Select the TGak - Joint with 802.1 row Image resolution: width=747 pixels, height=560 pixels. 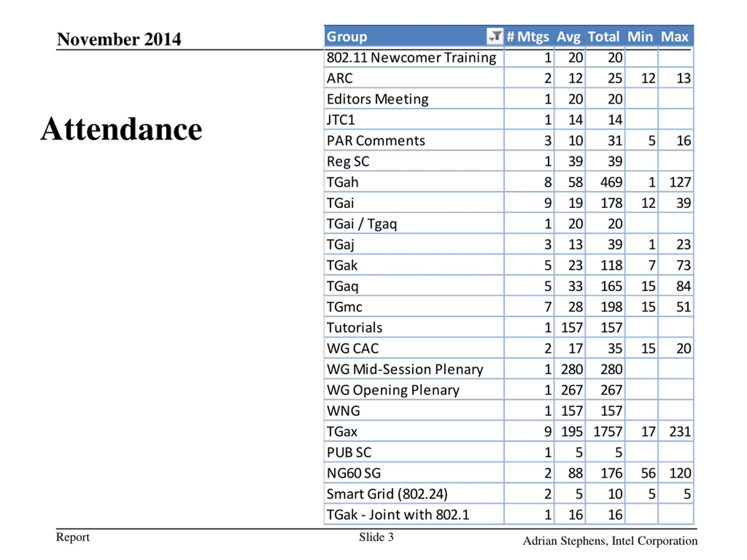click(509, 514)
